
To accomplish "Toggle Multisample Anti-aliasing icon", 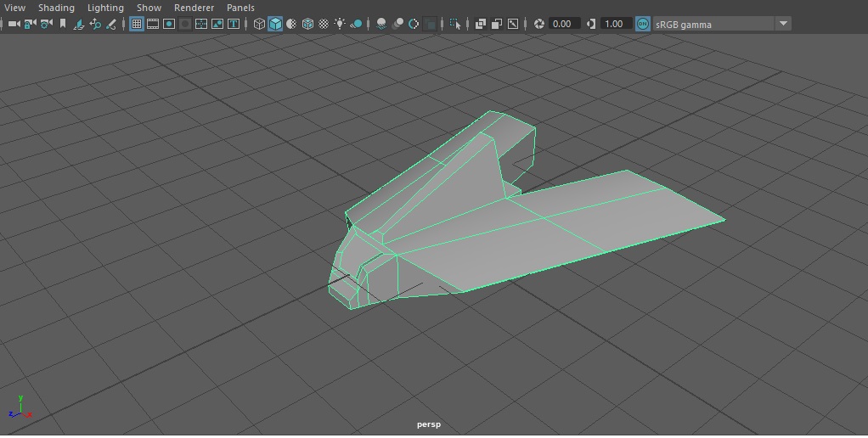I will pyautogui.click(x=414, y=24).
